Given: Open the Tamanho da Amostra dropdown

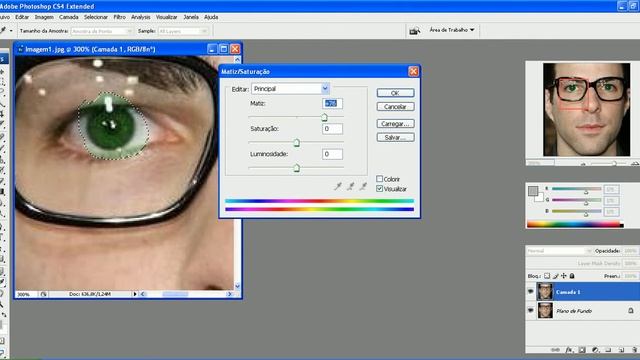Looking at the screenshot, I should click(102, 31).
